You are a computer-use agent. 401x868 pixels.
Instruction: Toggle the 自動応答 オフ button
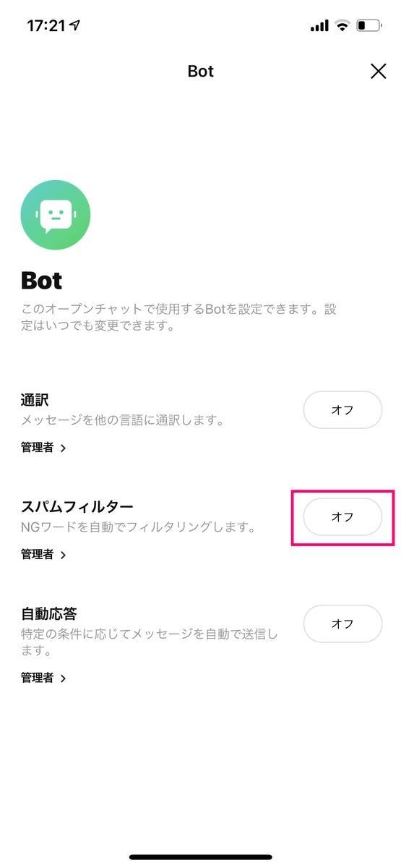click(x=342, y=624)
